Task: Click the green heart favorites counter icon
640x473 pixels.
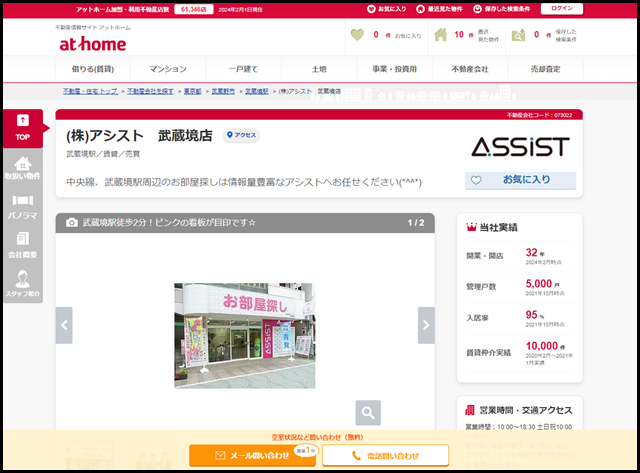Action: [357, 35]
